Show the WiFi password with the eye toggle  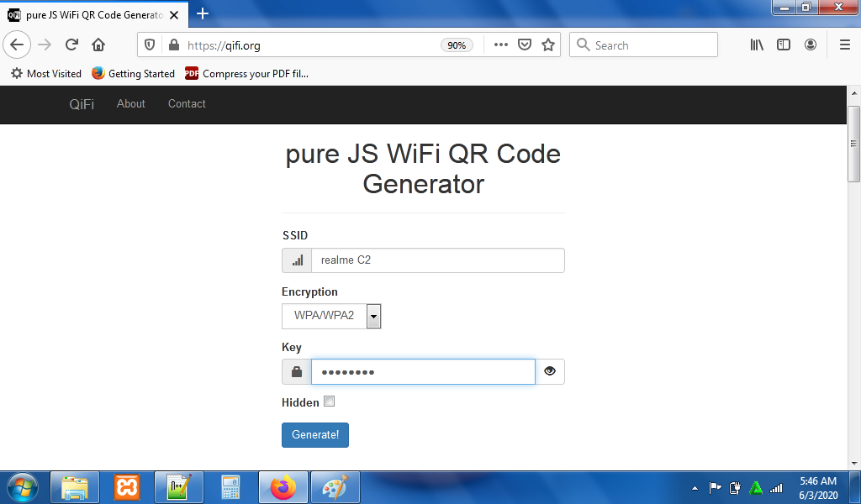pos(549,371)
